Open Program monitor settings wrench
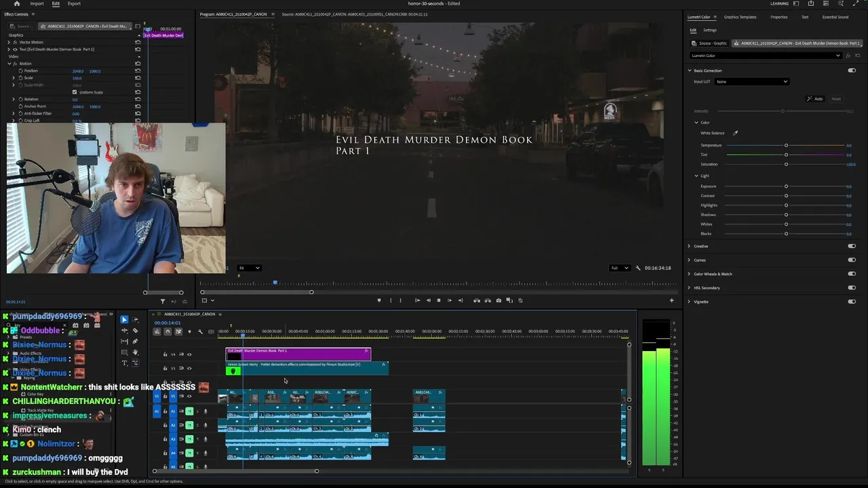Image resolution: width=868 pixels, height=488 pixels. tap(638, 268)
